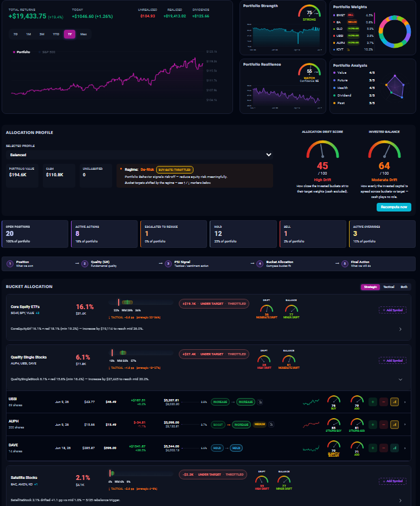Click the green plus button for DAVE
The height and width of the screenshot is (506, 420).
click(373, 448)
